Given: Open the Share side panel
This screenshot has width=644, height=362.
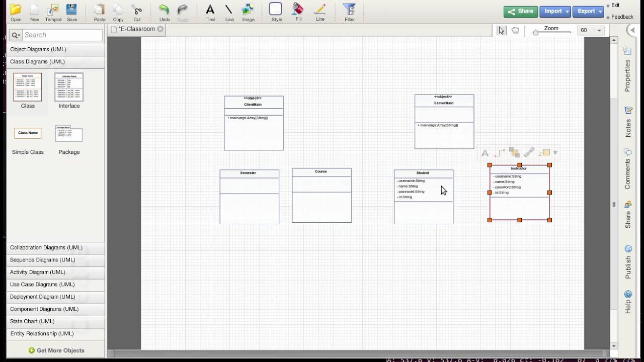Looking at the screenshot, I should coord(627,215).
